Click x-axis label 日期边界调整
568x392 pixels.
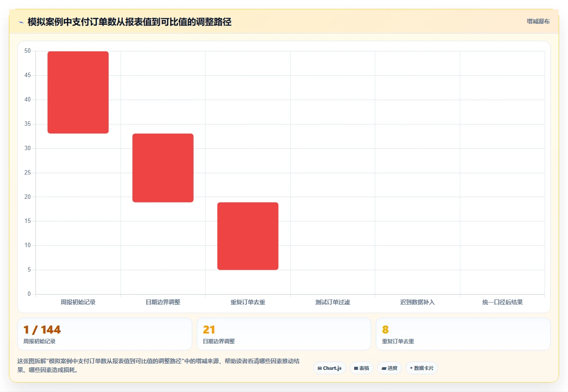click(163, 302)
